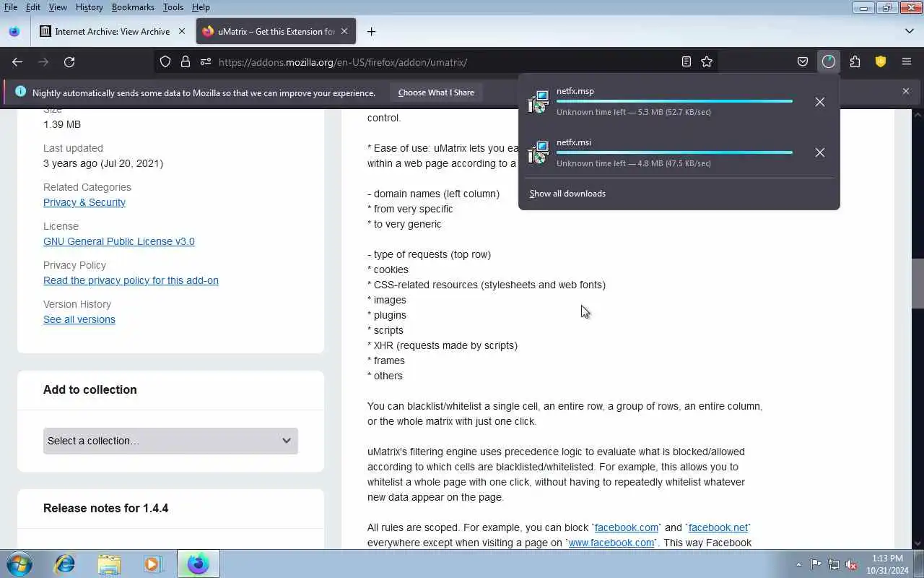This screenshot has height=578, width=924.
Task: Open the Windows Start menu
Action: pyautogui.click(x=19, y=564)
